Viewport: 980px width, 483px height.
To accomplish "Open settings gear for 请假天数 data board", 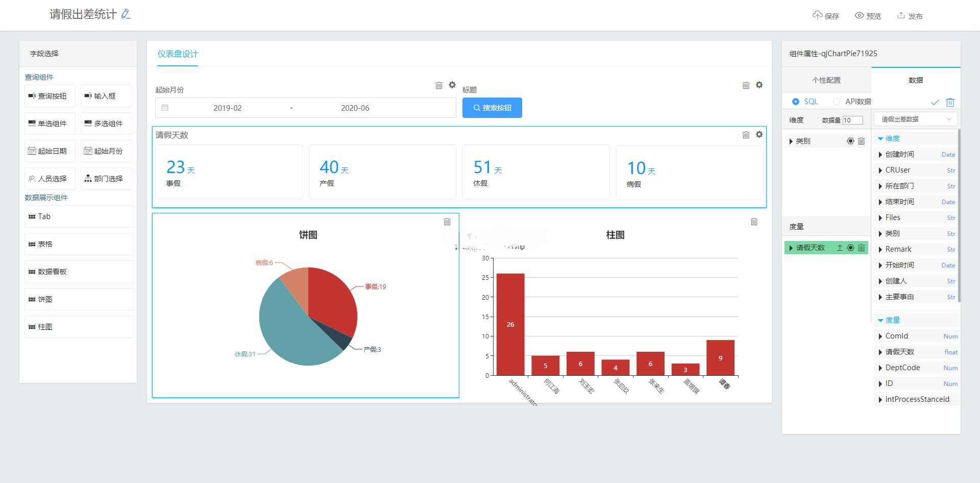I will 759,134.
